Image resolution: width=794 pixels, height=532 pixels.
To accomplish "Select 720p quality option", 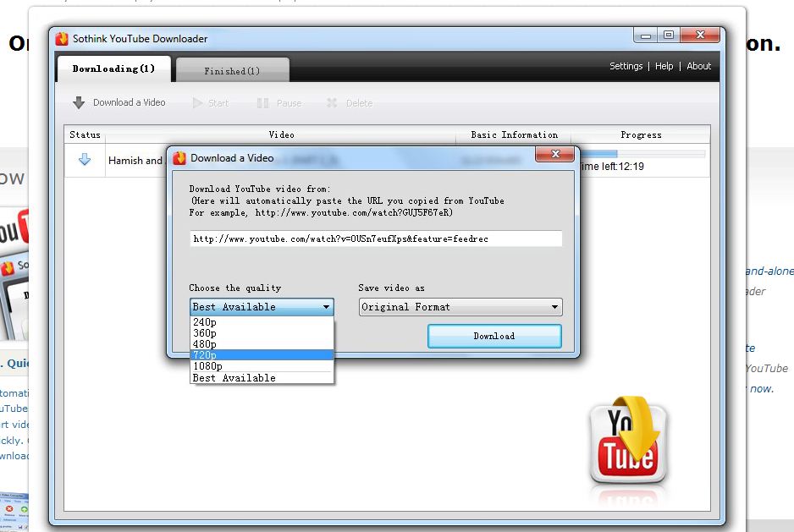I will [x=262, y=355].
